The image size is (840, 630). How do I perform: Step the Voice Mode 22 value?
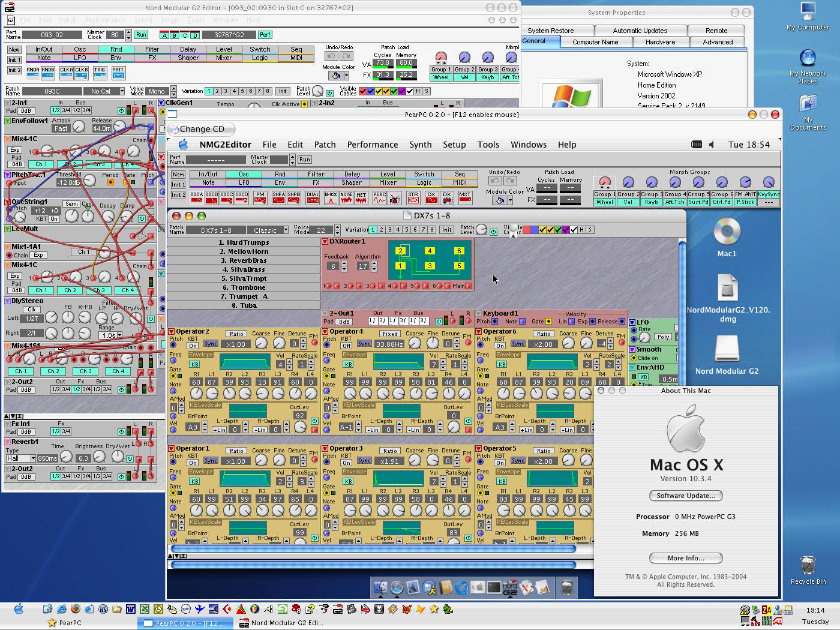[337, 230]
